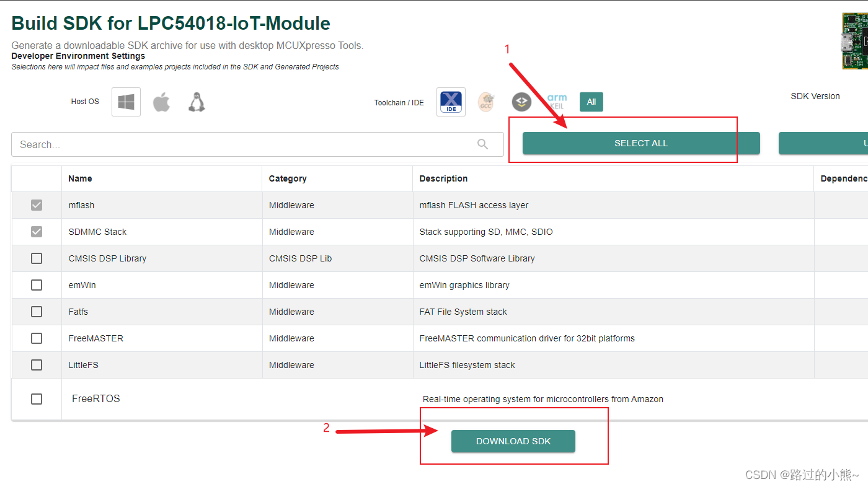Click into the Search components field
The image size is (868, 487).
click(257, 144)
